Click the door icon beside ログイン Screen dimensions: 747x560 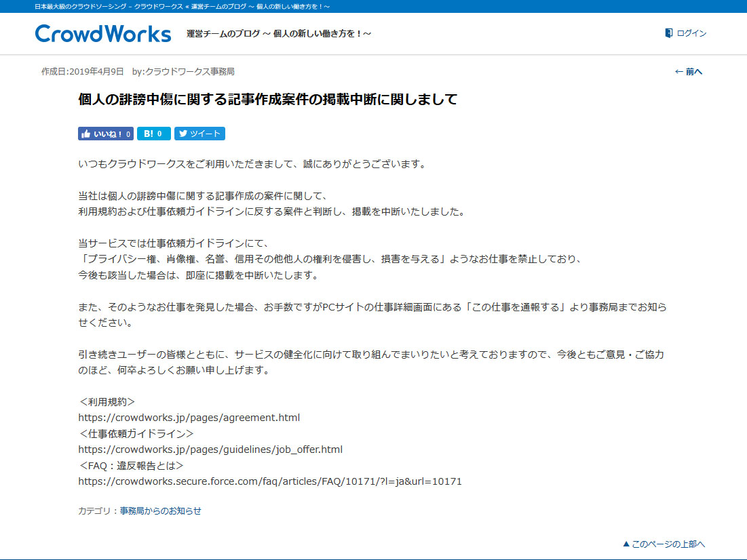click(668, 33)
